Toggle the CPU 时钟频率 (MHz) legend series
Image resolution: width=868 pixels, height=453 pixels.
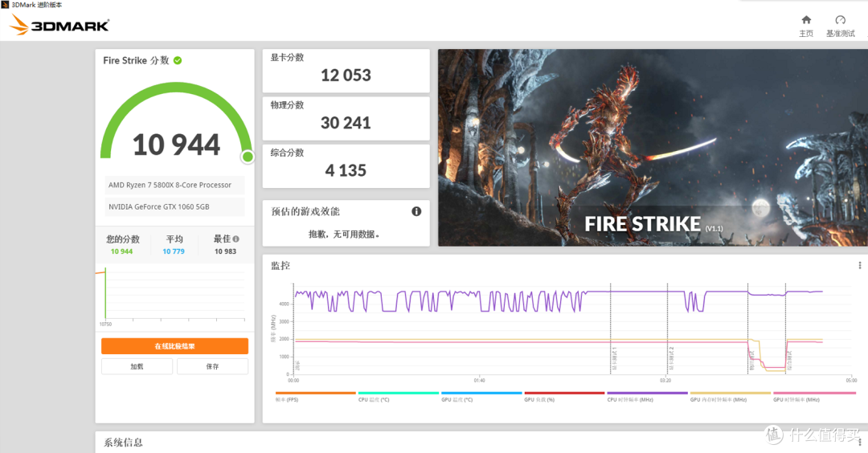tap(647, 397)
